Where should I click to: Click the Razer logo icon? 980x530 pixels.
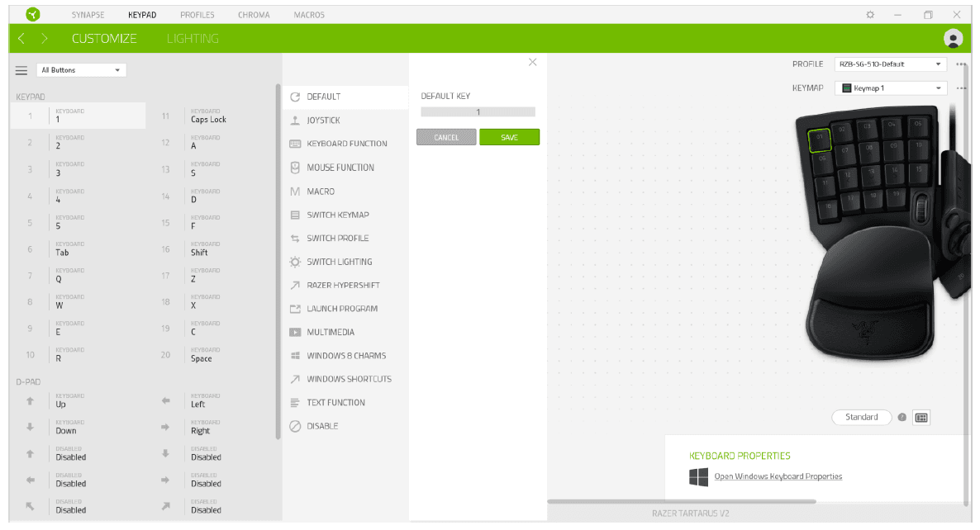32,14
